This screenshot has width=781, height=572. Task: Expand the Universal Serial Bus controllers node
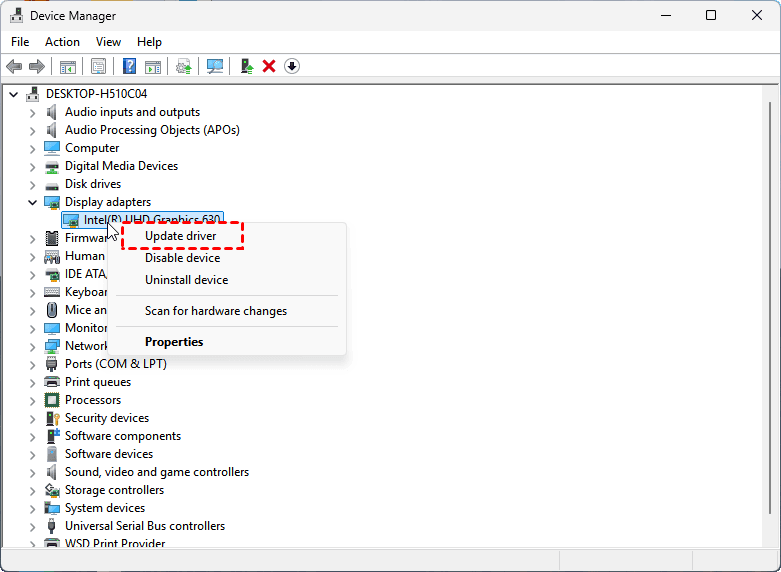(x=32, y=526)
